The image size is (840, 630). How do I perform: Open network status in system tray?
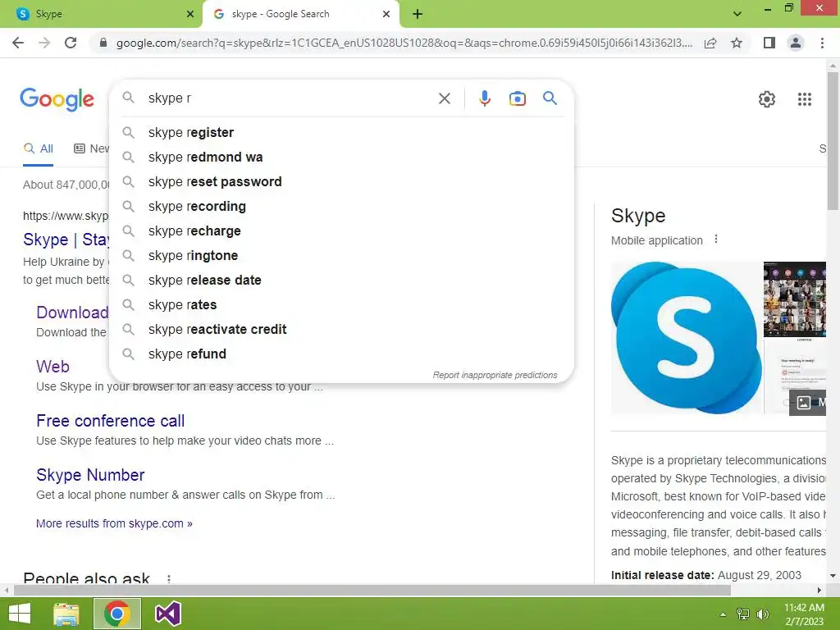(x=743, y=614)
